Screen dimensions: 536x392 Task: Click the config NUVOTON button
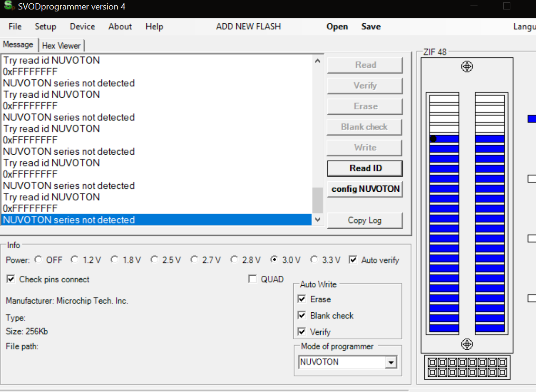(x=365, y=189)
